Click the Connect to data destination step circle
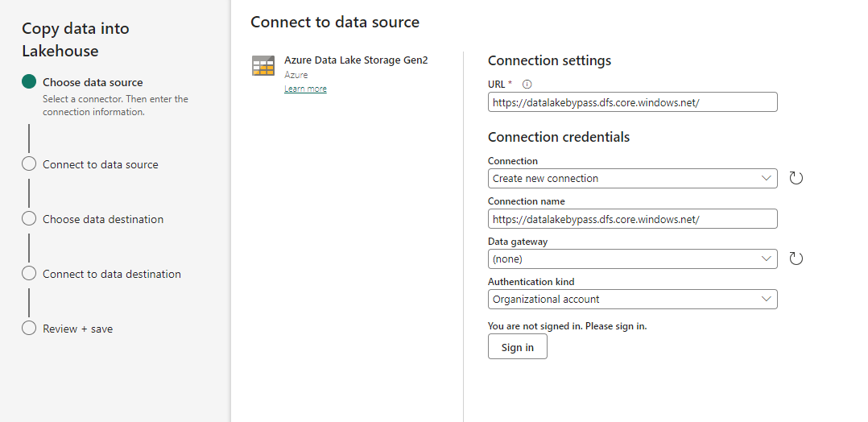This screenshot has width=868, height=422. point(29,273)
